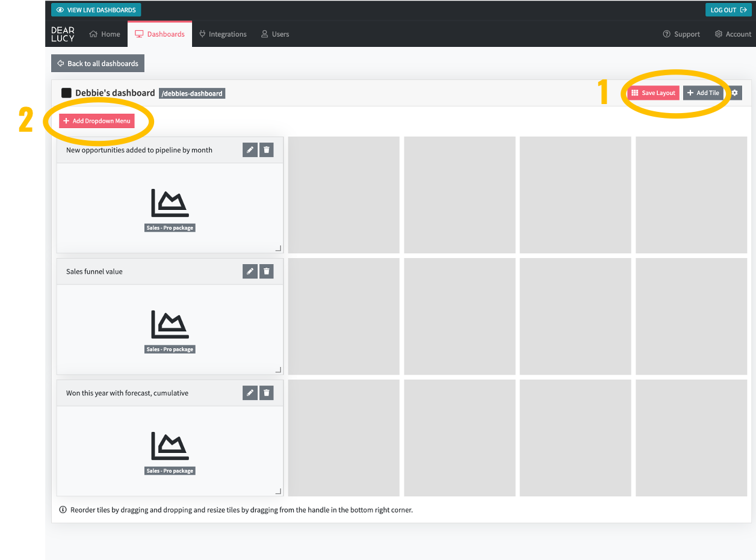Click View Live Dashboards button
The width and height of the screenshot is (756, 560).
pyautogui.click(x=96, y=10)
